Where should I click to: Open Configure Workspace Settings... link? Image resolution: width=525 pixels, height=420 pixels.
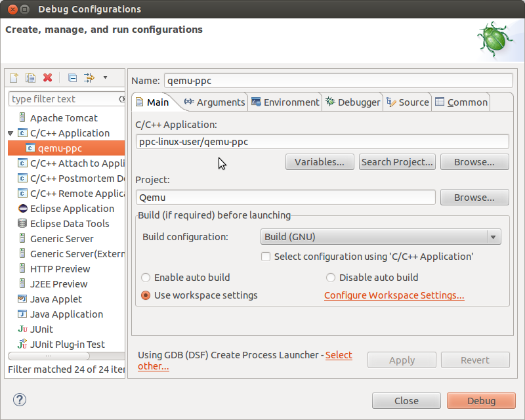click(x=394, y=295)
